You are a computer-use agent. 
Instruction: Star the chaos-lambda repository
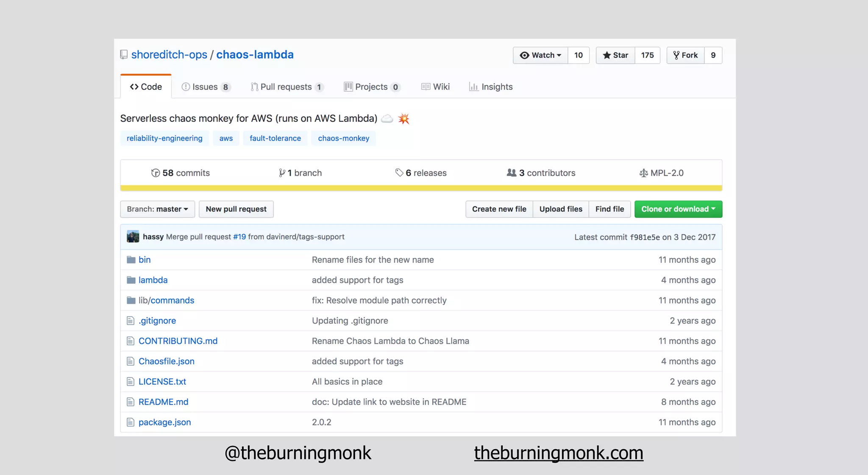point(615,55)
